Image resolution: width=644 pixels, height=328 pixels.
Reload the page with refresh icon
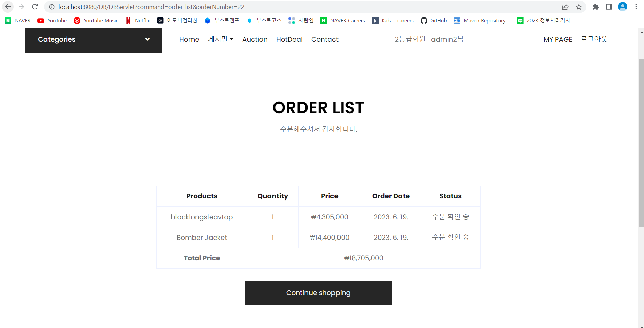point(35,7)
